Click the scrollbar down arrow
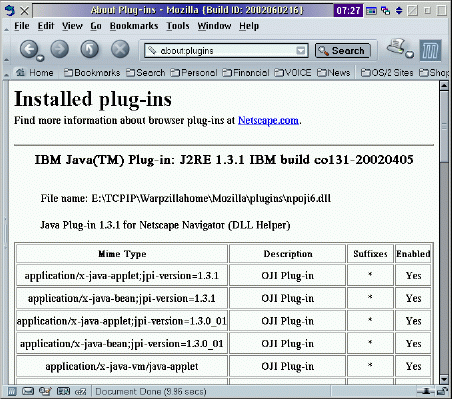The image size is (452, 399). pyautogui.click(x=444, y=379)
